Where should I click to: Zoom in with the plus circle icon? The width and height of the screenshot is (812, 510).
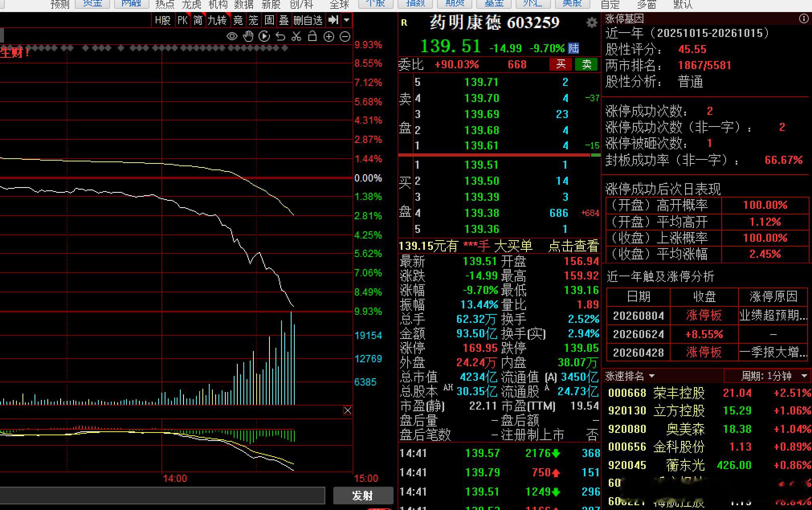[329, 37]
